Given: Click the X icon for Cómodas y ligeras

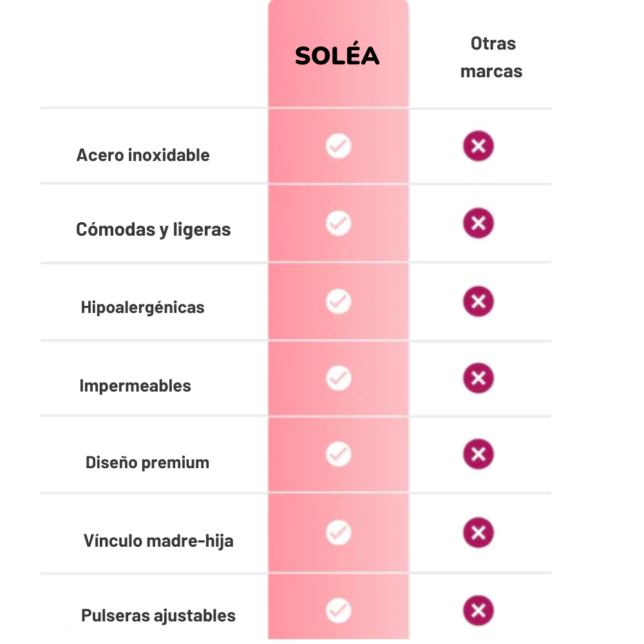Looking at the screenshot, I should click(478, 223).
